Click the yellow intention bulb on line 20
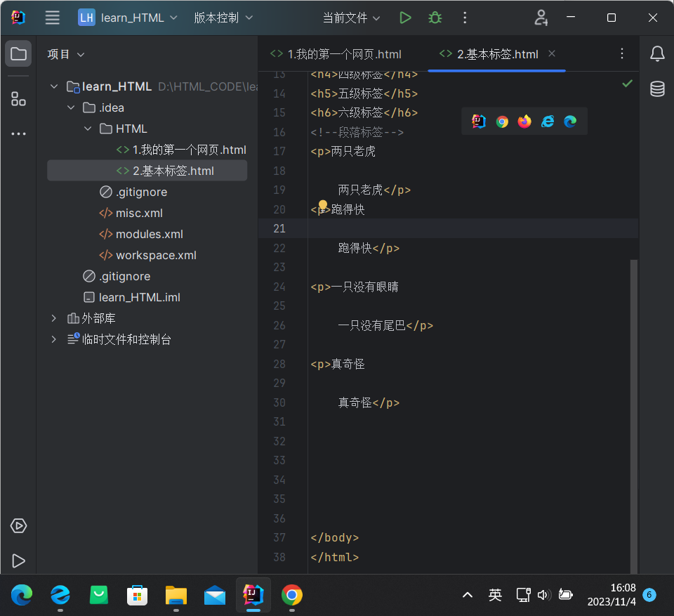674x616 pixels. point(322,204)
